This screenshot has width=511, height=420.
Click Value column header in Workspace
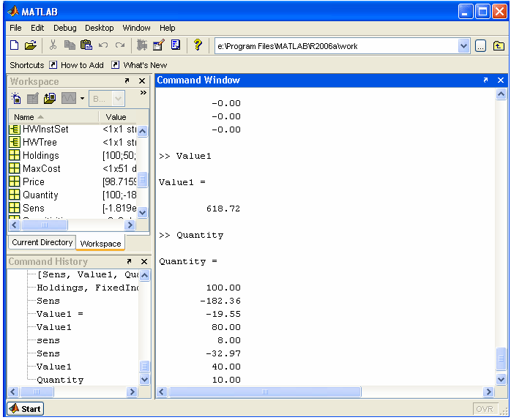(x=118, y=117)
